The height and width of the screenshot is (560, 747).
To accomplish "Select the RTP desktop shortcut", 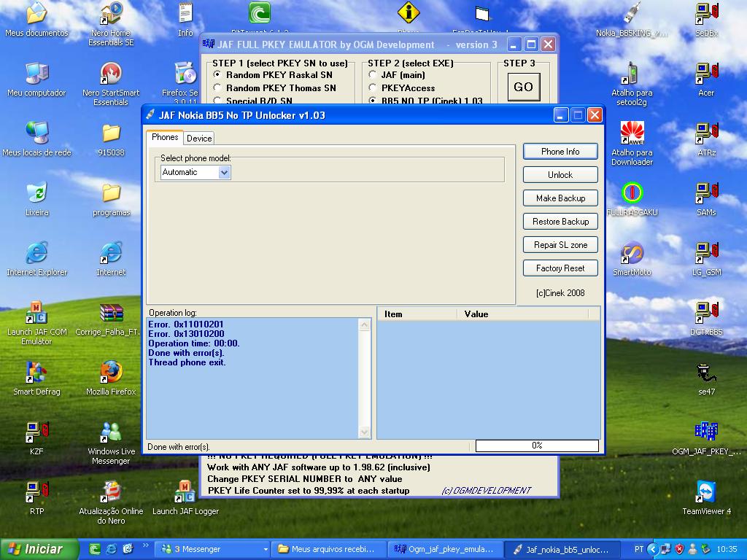I will click(36, 497).
